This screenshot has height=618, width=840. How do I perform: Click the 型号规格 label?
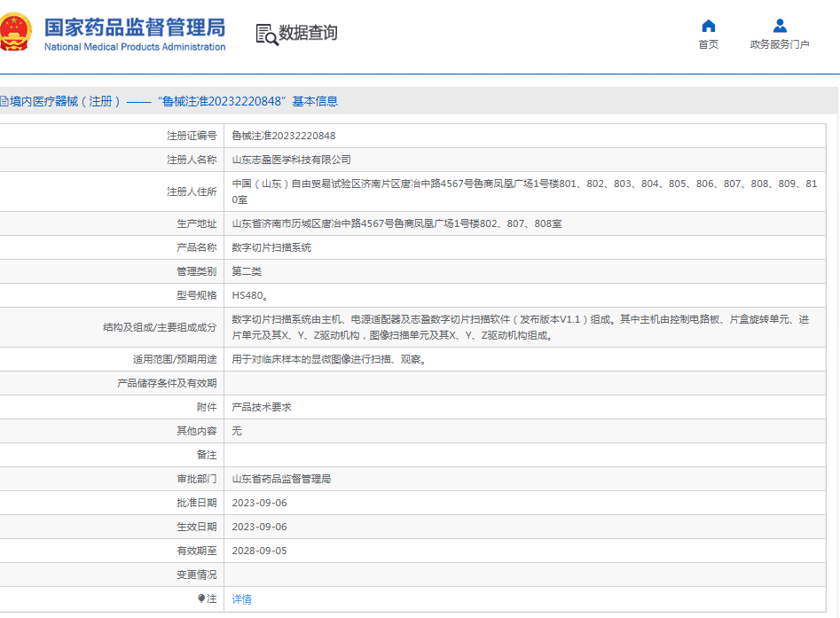point(197,295)
